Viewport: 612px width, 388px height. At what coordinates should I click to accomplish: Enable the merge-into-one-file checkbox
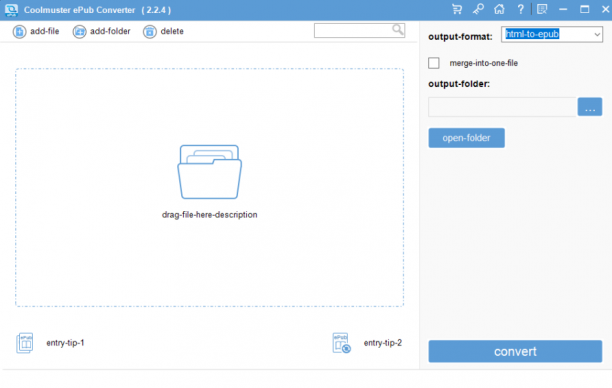click(434, 63)
